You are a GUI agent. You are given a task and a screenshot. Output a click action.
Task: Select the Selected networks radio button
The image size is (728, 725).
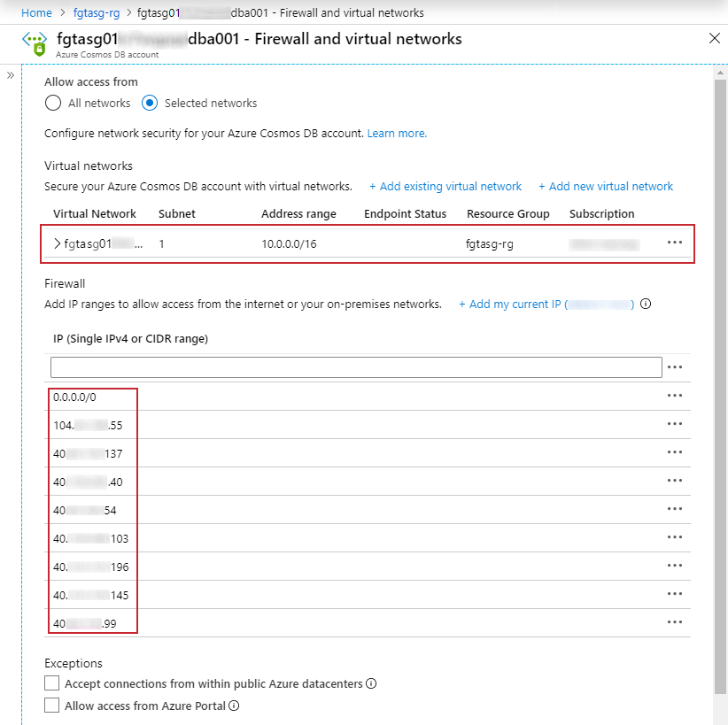tap(150, 103)
